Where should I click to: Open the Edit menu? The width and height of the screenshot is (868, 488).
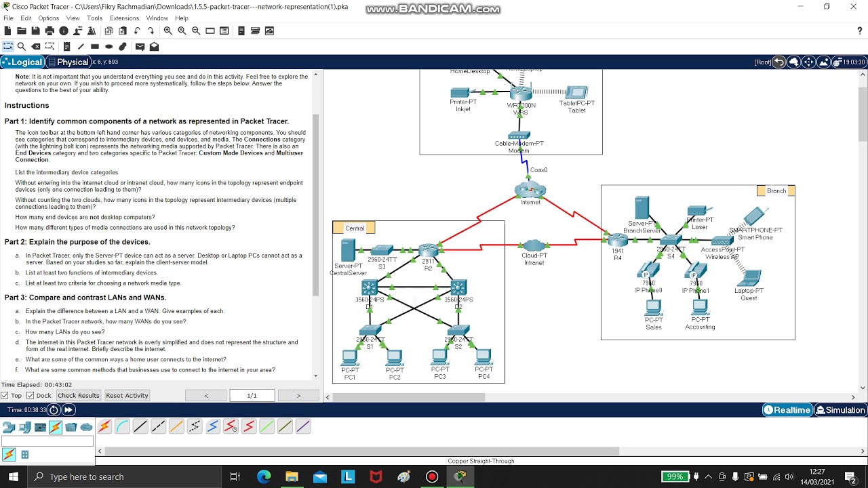click(x=26, y=18)
